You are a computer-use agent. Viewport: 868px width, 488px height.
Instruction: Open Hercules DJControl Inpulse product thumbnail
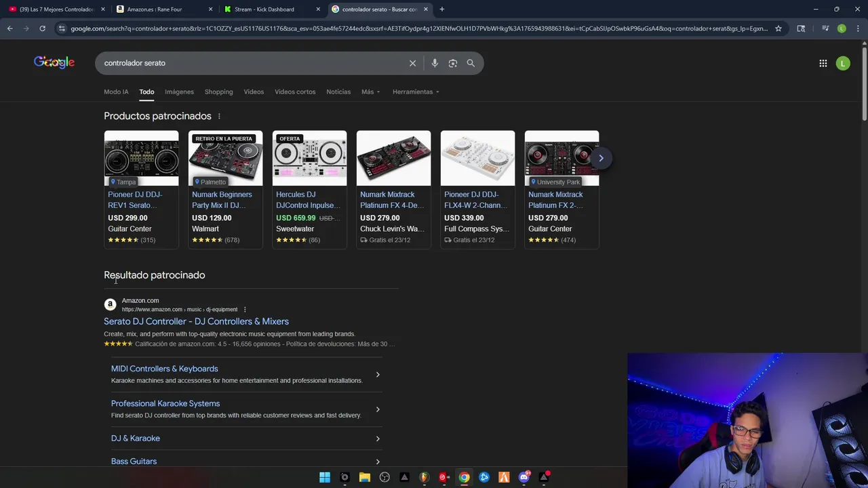click(309, 158)
